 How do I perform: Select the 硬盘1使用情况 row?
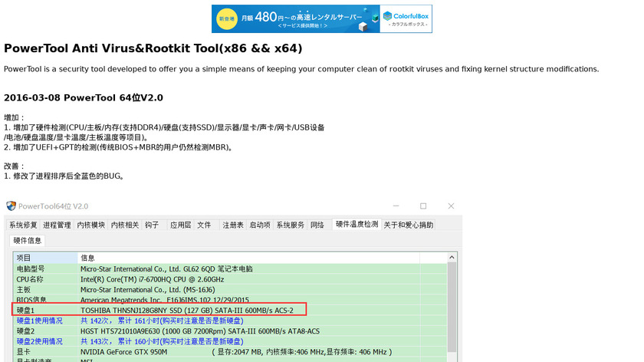click(x=230, y=321)
